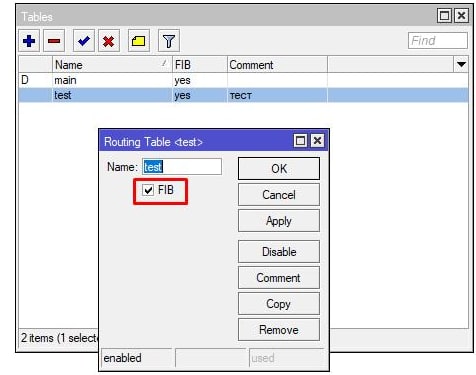Sort table by Comment column header
Viewport: 476px width, 375px height.
[x=277, y=65]
